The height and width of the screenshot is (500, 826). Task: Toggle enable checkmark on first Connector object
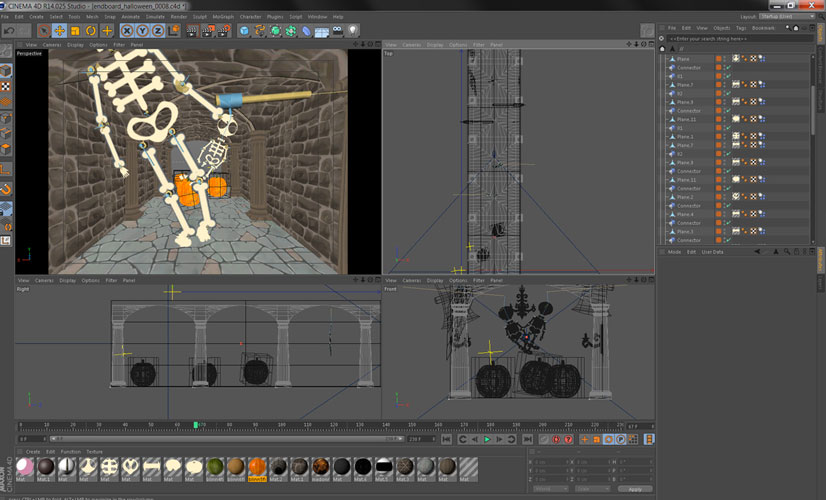pos(727,68)
